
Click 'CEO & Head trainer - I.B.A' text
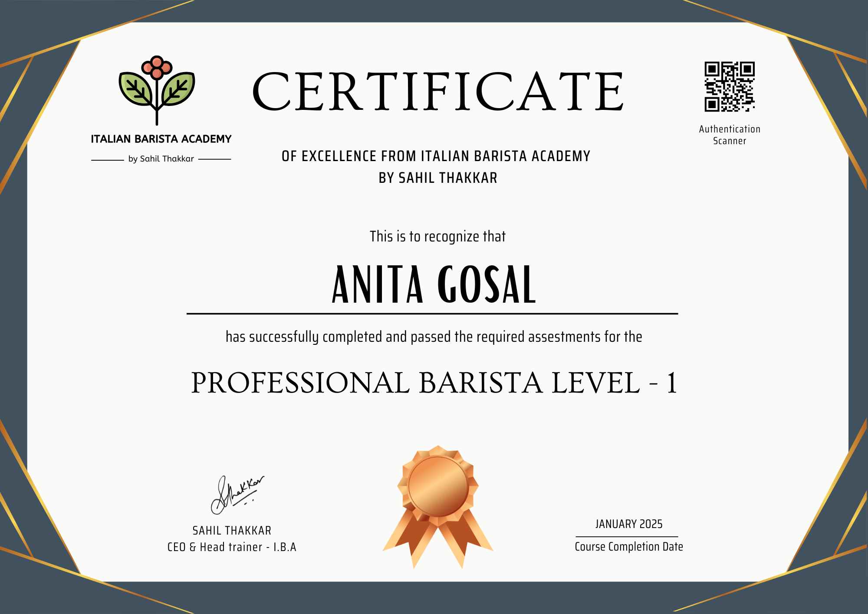[x=232, y=547]
